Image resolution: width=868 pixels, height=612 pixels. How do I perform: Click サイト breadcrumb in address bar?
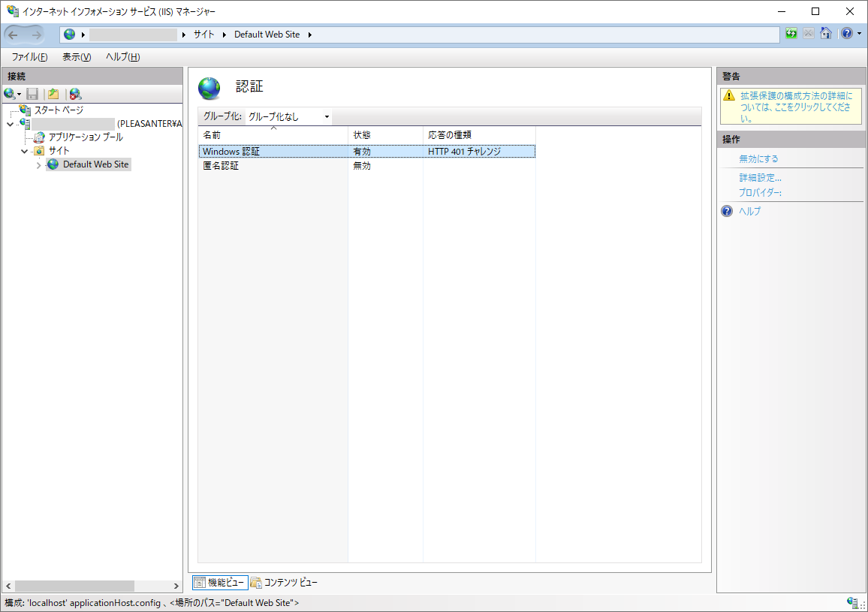pyautogui.click(x=203, y=35)
